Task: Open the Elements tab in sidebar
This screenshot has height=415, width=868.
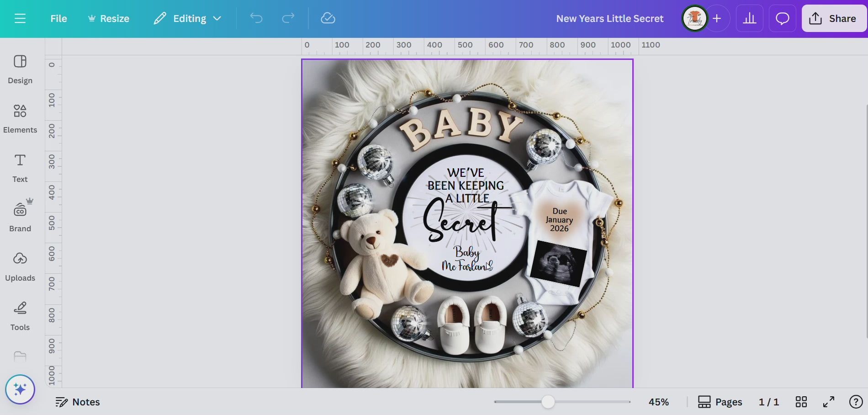Action: pos(20,118)
